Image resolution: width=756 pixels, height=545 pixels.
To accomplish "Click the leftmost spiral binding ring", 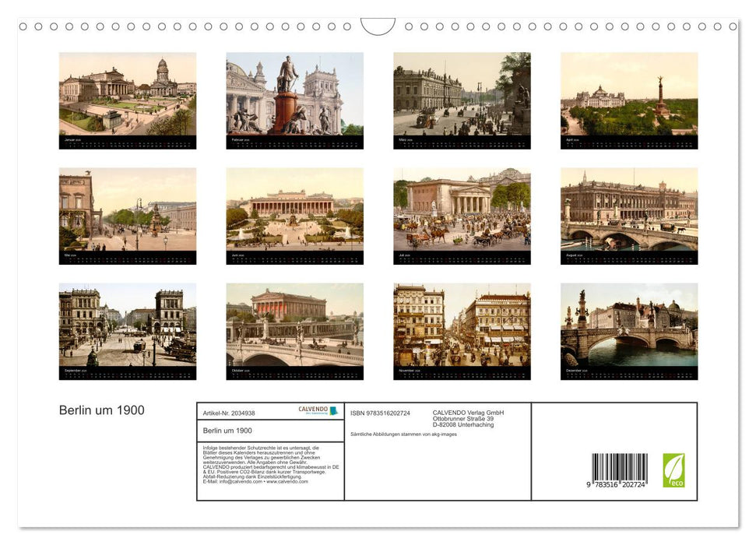I will pyautogui.click(x=23, y=26).
